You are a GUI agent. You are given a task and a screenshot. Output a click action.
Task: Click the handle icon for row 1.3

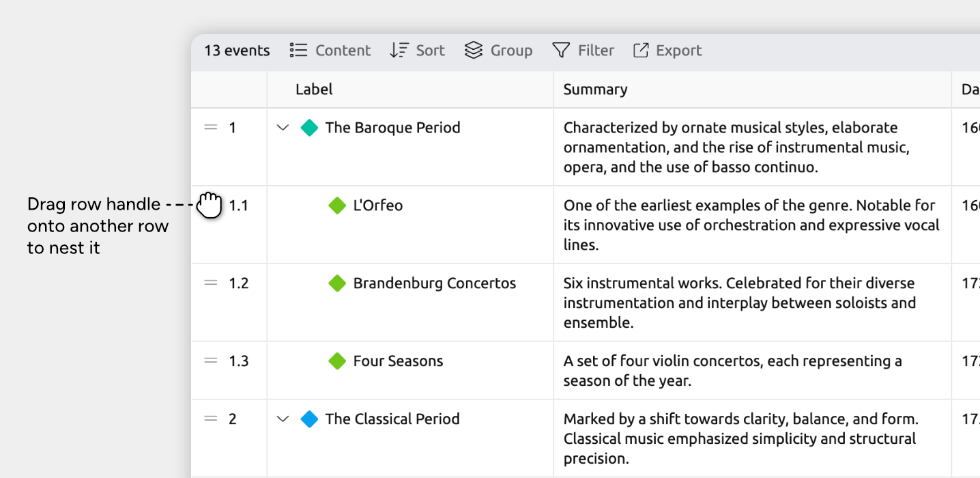(x=211, y=361)
